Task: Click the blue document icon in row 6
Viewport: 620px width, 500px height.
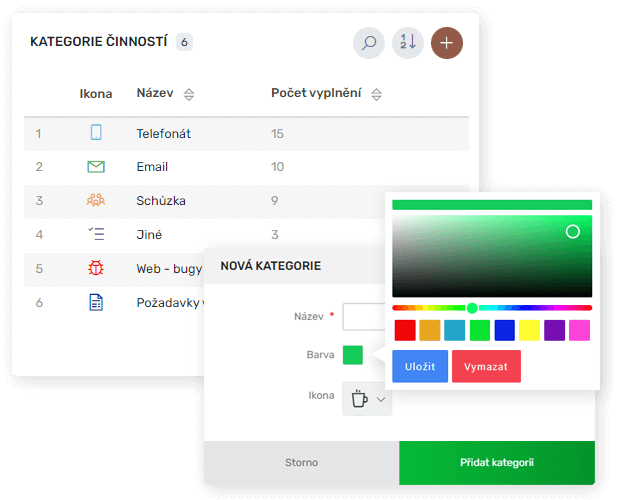Action: coord(96,302)
